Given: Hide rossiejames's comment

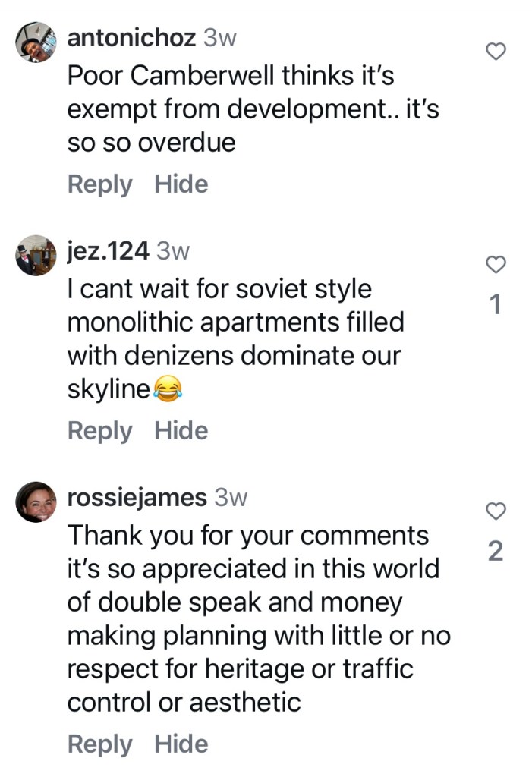Looking at the screenshot, I should [x=181, y=744].
